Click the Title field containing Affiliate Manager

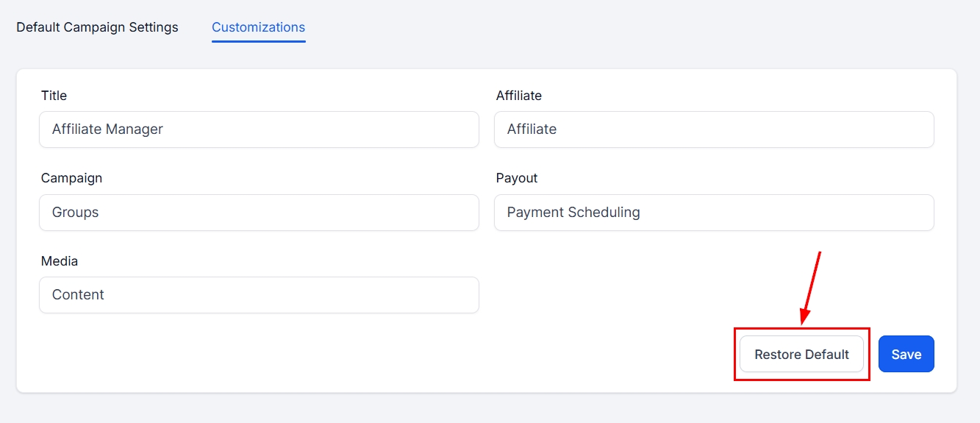tap(259, 129)
